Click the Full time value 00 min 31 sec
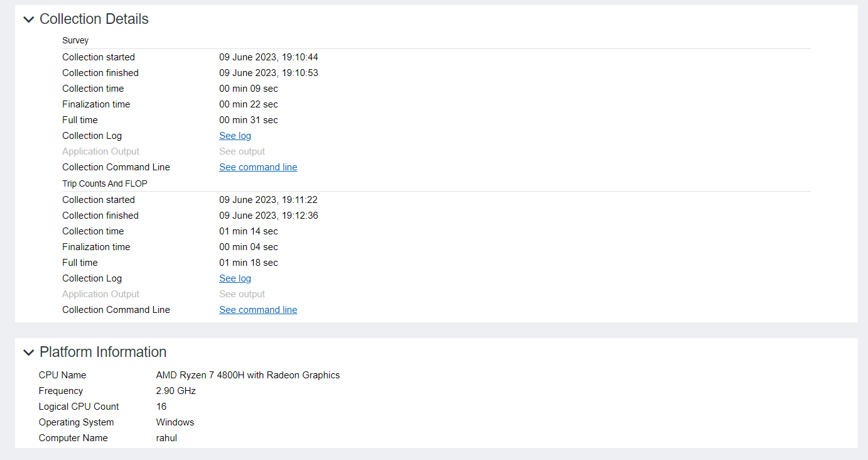This screenshot has width=868, height=460. pos(249,119)
